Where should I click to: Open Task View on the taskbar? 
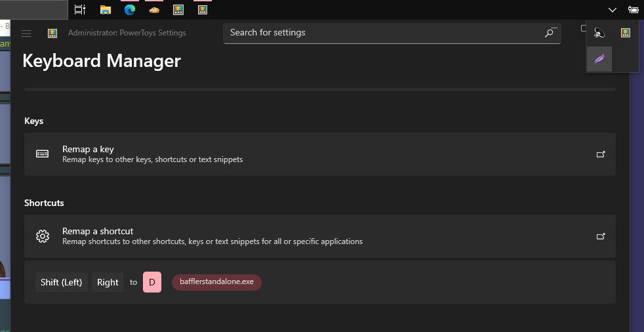79,10
